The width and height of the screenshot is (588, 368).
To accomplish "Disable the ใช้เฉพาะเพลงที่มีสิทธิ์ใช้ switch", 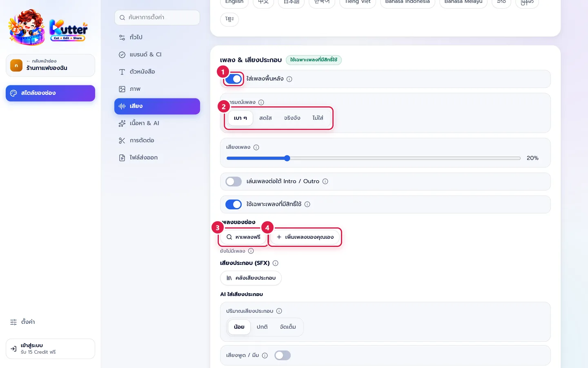I will (x=234, y=204).
